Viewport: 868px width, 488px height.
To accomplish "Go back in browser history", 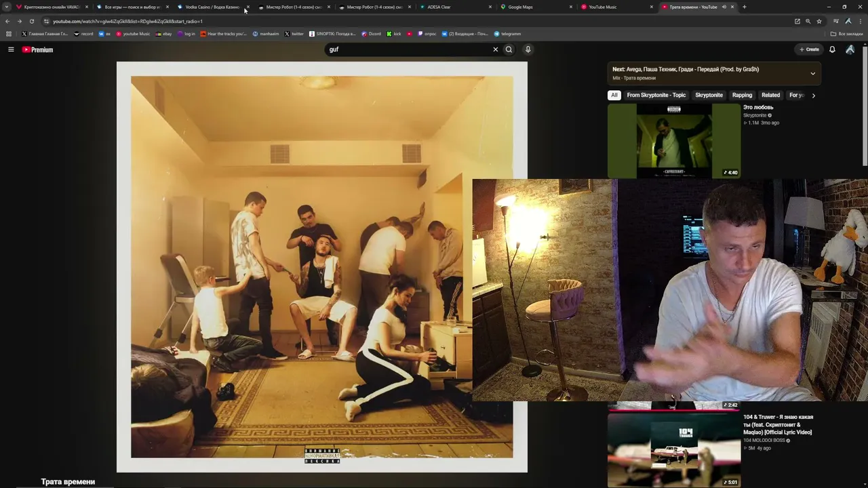I will tap(7, 21).
